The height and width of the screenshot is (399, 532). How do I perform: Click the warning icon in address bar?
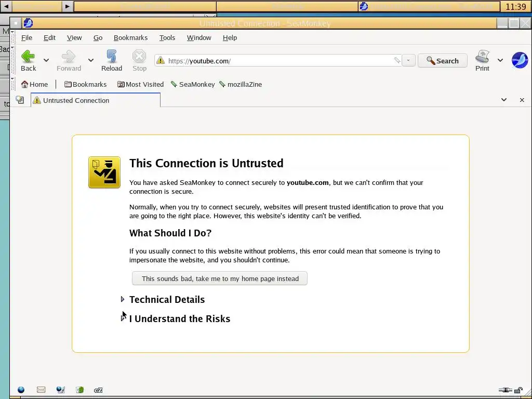(161, 60)
